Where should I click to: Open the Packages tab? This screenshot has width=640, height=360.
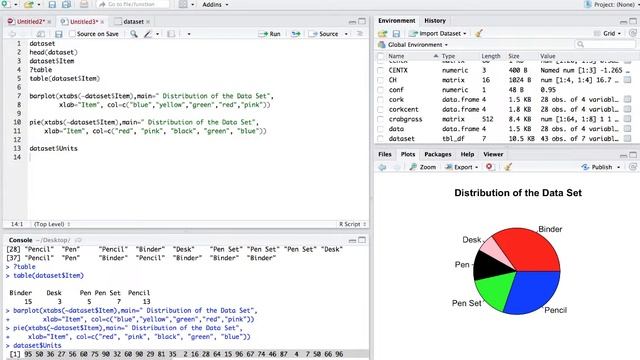(438, 154)
